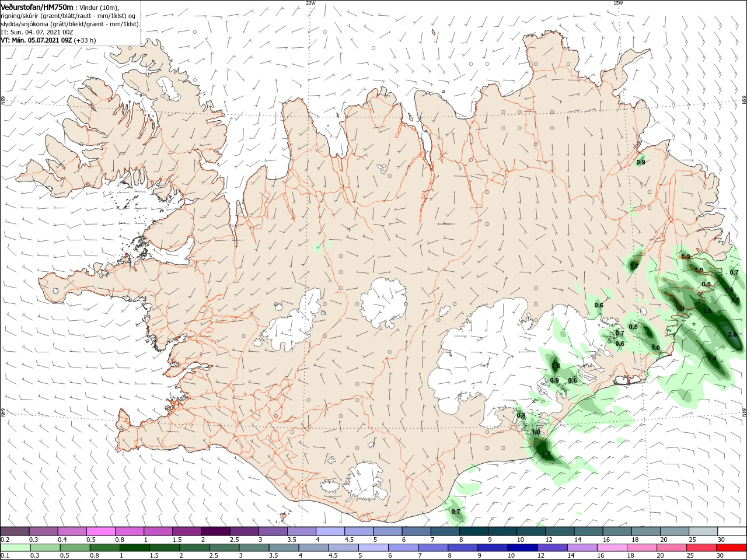This screenshot has height=560, width=747.
Task: Click the '20W' longitude label at top
Action: [x=310, y=3]
